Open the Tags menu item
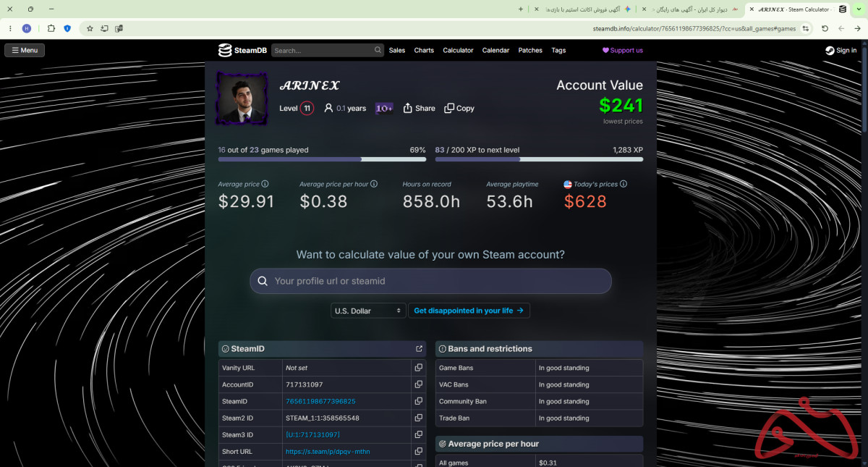This screenshot has width=868, height=467. click(x=558, y=50)
